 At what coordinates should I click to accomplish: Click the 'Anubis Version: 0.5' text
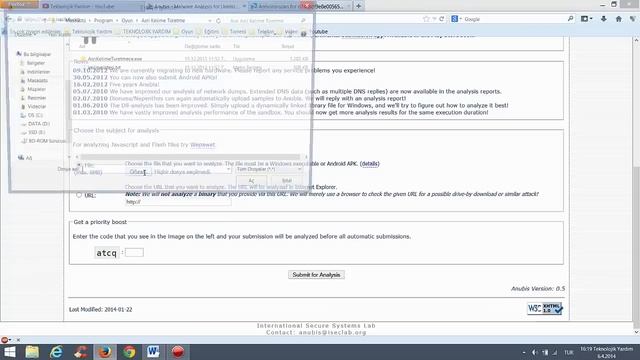pyautogui.click(x=538, y=289)
